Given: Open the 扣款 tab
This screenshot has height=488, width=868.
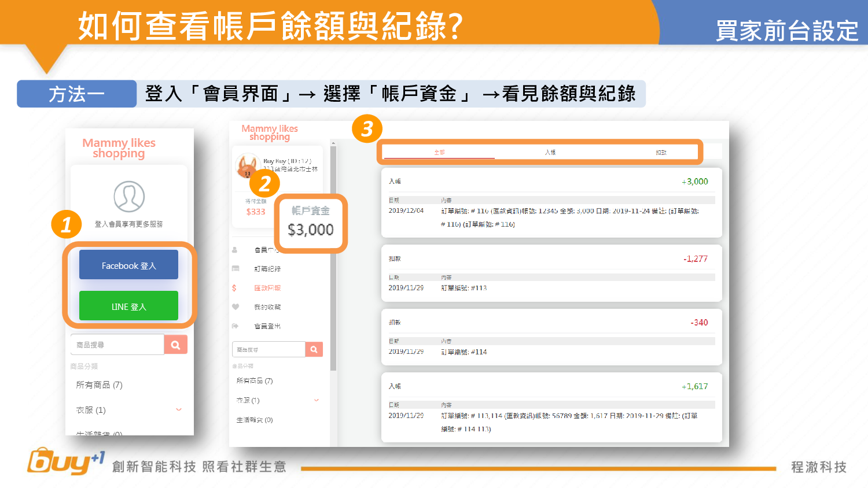Looking at the screenshot, I should pos(661,153).
